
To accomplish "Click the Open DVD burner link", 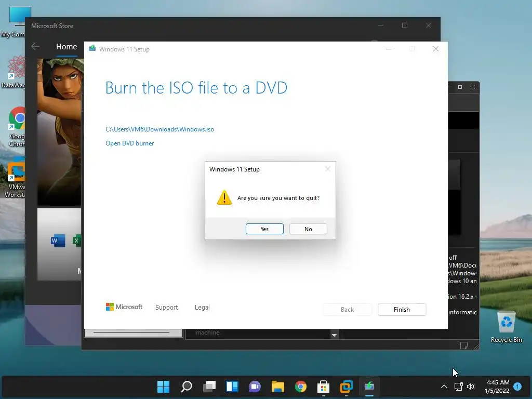I will pos(129,143).
